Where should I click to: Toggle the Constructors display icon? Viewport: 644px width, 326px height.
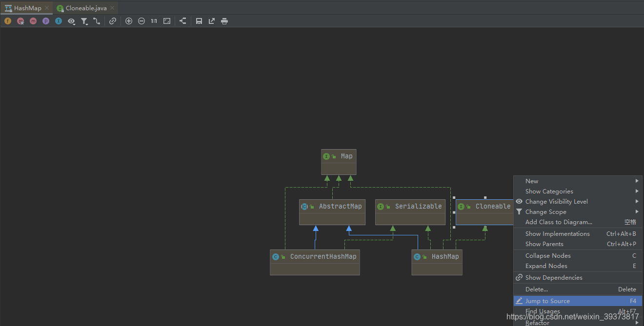(x=20, y=21)
